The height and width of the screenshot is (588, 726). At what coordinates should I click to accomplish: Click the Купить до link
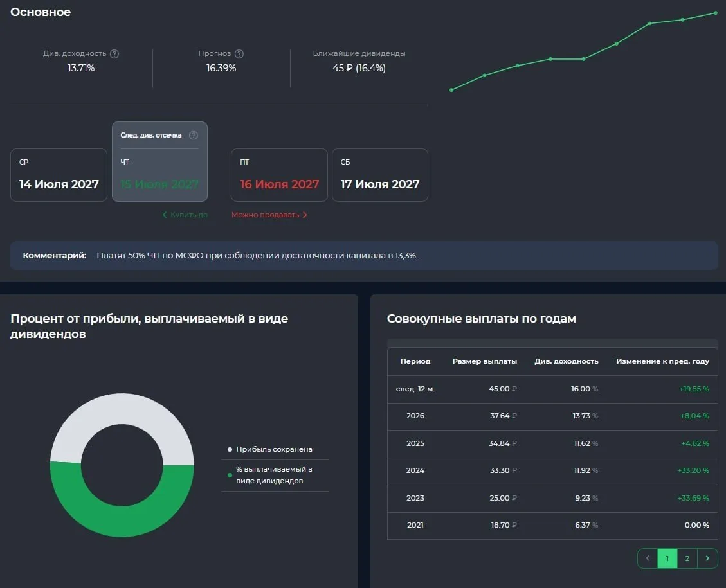pyautogui.click(x=189, y=215)
